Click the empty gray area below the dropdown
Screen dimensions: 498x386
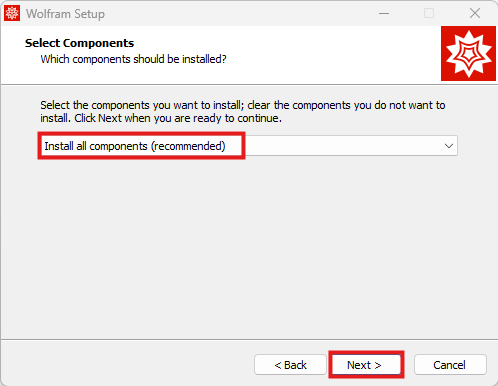247,247
